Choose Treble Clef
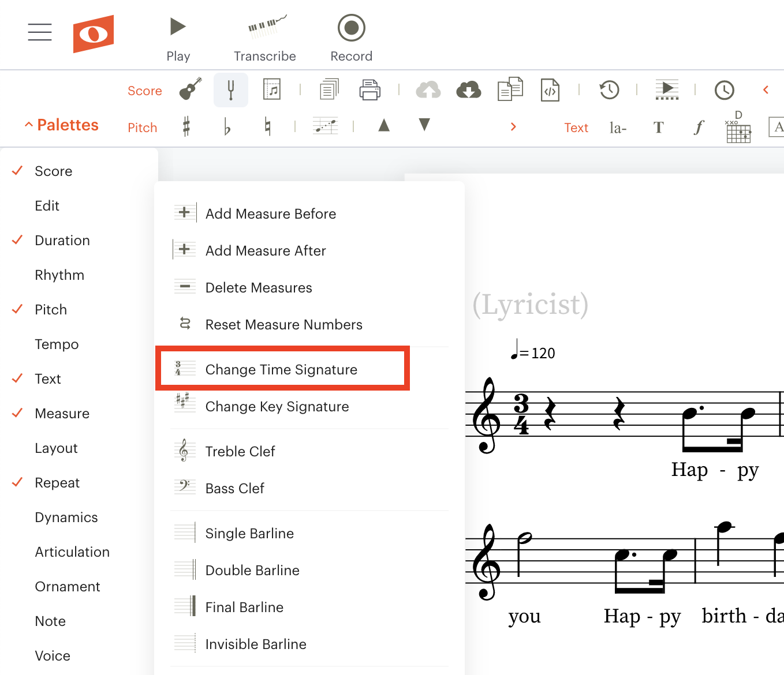This screenshot has width=784, height=675. tap(309, 451)
